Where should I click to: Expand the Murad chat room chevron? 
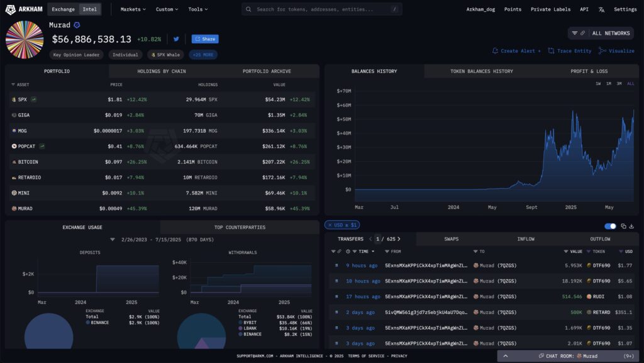[506, 356]
